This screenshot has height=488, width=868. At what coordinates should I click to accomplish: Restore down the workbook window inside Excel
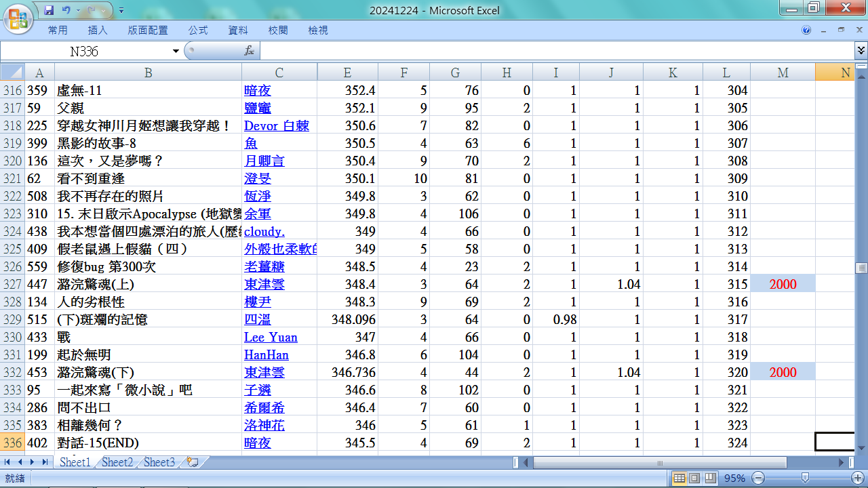pyautogui.click(x=842, y=30)
